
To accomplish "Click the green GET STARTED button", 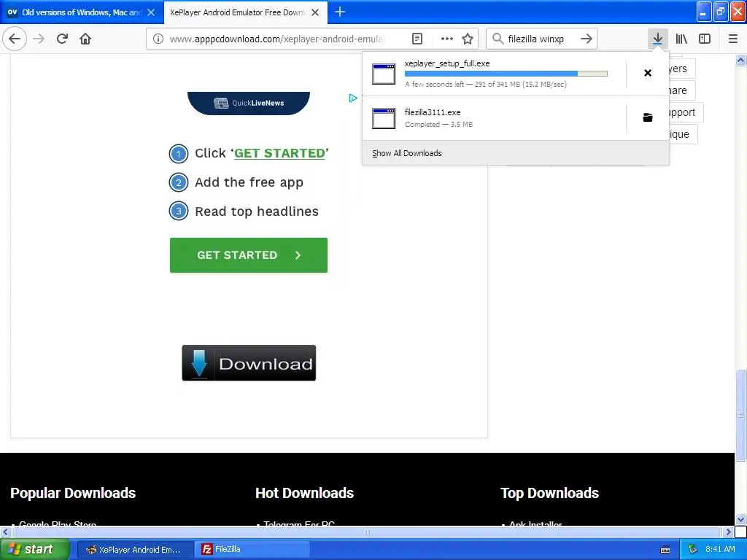I will [x=248, y=255].
